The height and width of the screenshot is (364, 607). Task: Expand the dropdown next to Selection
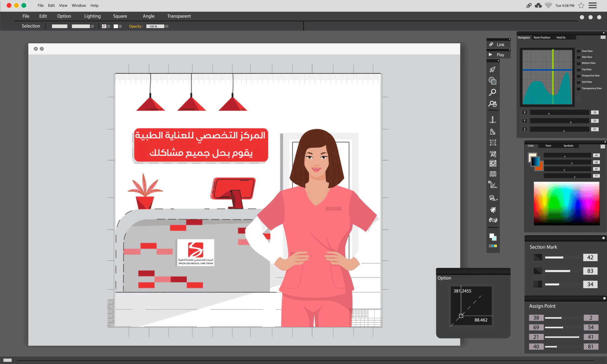92,27
